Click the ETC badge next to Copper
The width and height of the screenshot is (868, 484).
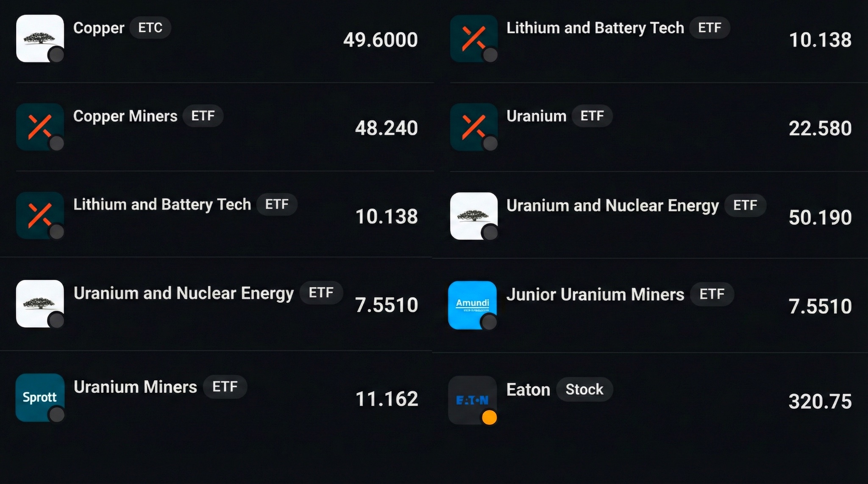[150, 28]
